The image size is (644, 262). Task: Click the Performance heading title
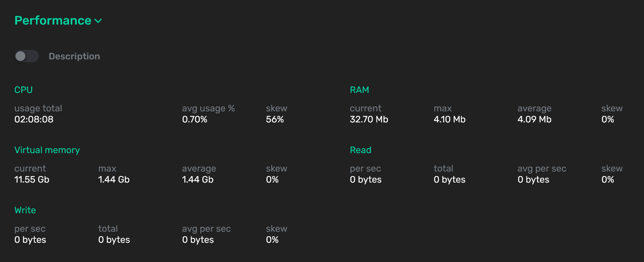click(53, 20)
